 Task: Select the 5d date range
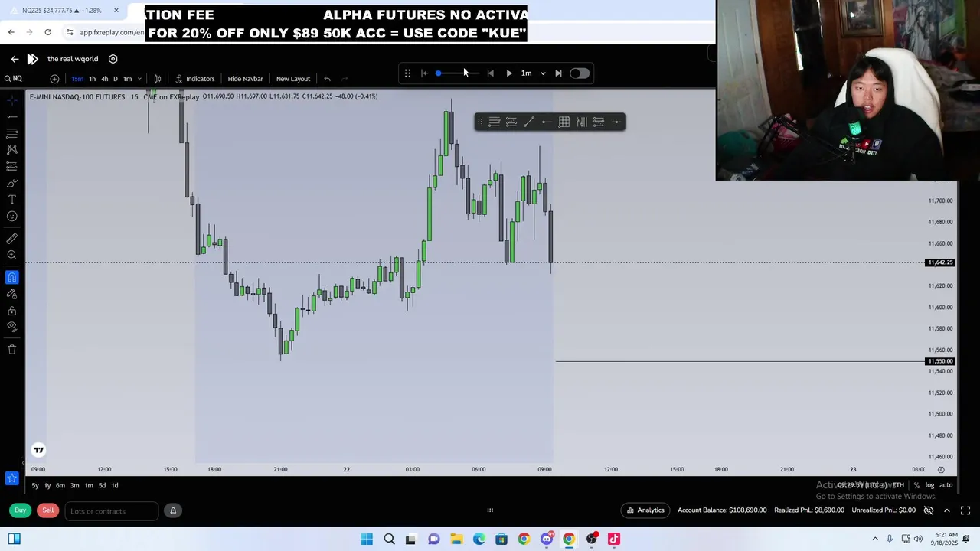point(102,485)
